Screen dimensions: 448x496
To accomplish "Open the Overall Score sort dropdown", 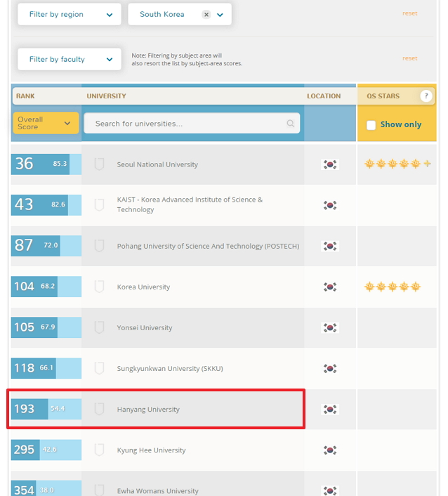I will (x=46, y=123).
